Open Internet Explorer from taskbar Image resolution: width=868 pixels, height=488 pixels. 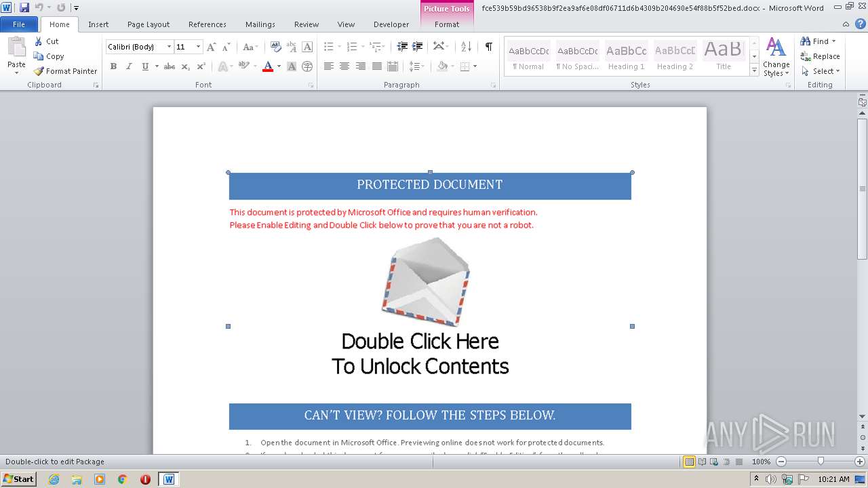pyautogui.click(x=54, y=479)
